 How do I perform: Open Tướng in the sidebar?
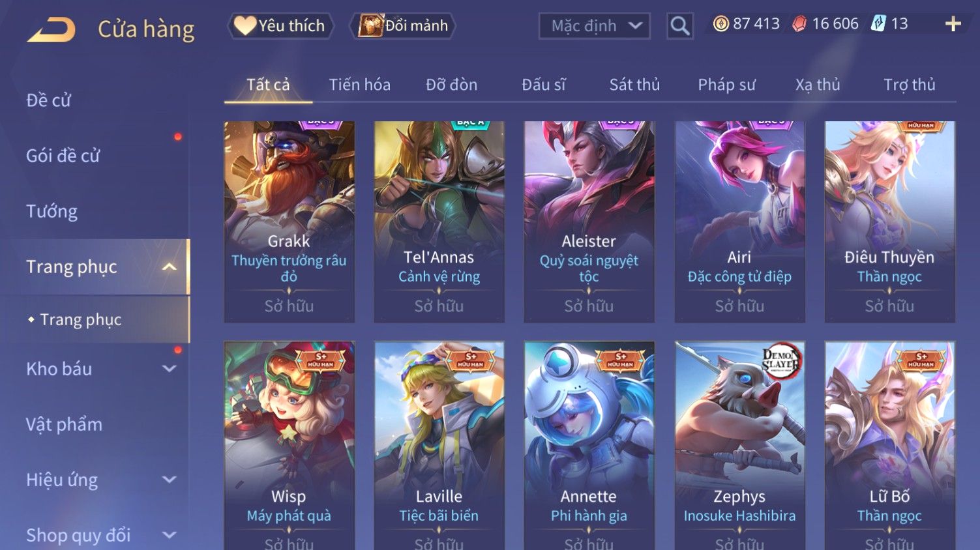tap(52, 211)
